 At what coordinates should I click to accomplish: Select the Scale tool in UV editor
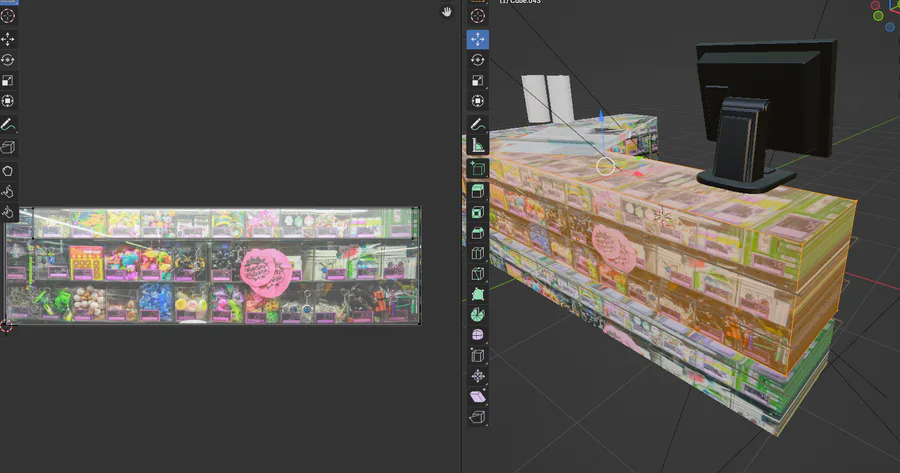point(7,80)
